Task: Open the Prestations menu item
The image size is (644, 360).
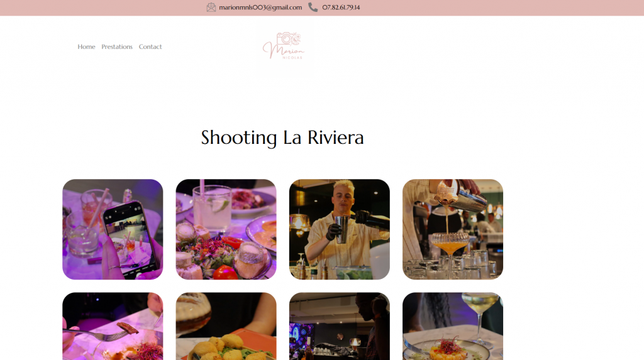Action: pyautogui.click(x=117, y=47)
